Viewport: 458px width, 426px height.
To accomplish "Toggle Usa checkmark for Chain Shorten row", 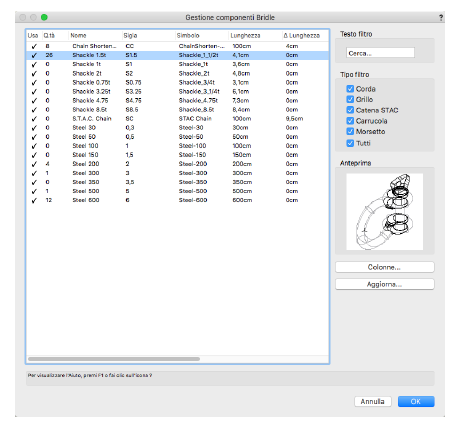I will pyautogui.click(x=34, y=46).
